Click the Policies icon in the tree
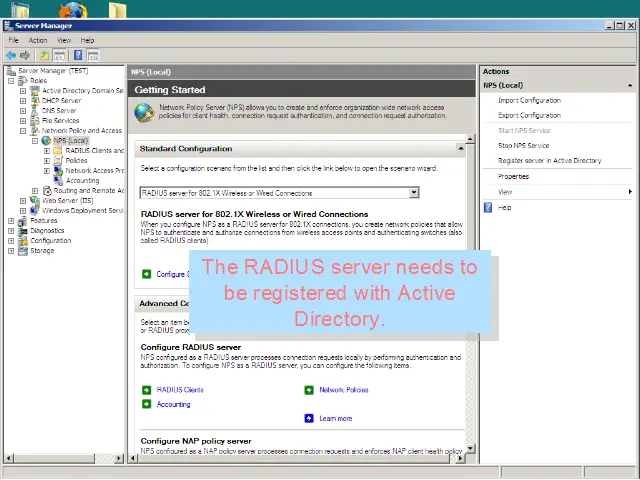The image size is (640, 480). [58, 160]
